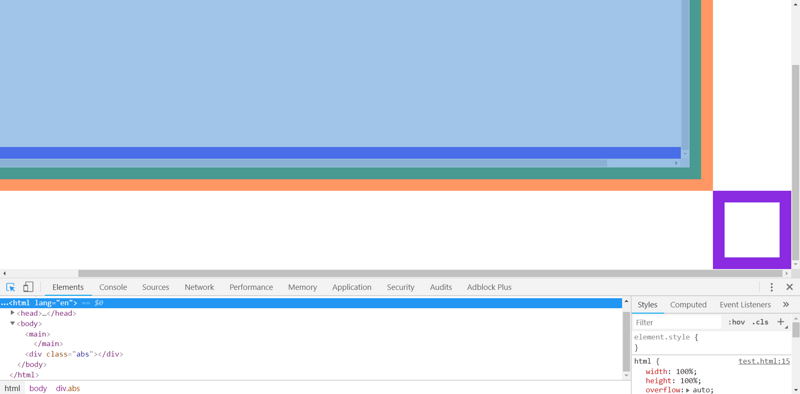This screenshot has height=394, width=800.
Task: Focus the styles Filter input field
Action: point(677,322)
